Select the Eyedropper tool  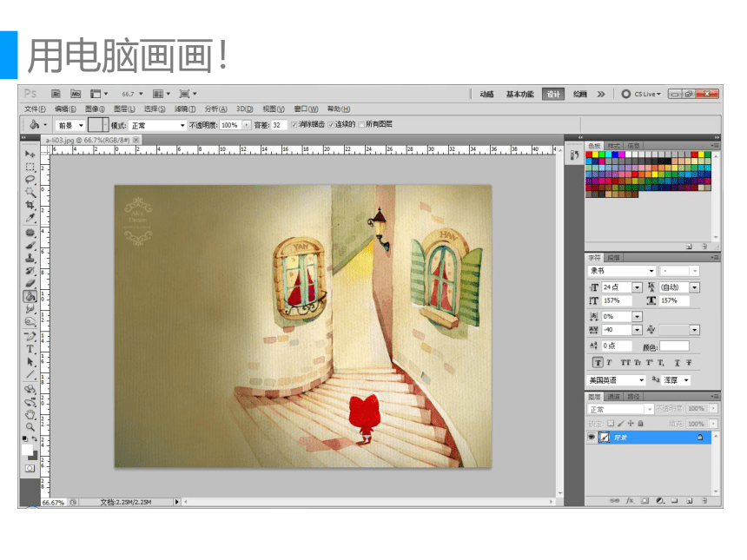pyautogui.click(x=30, y=218)
